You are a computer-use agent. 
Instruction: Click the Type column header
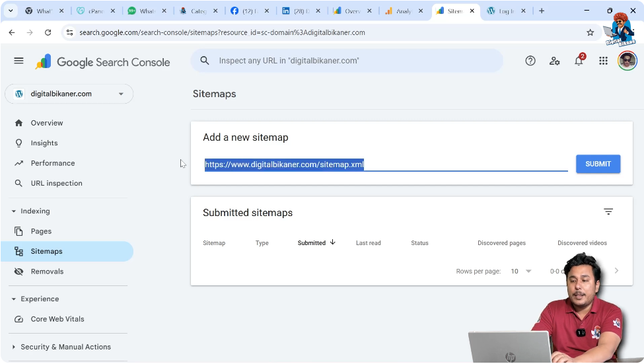pos(262,243)
